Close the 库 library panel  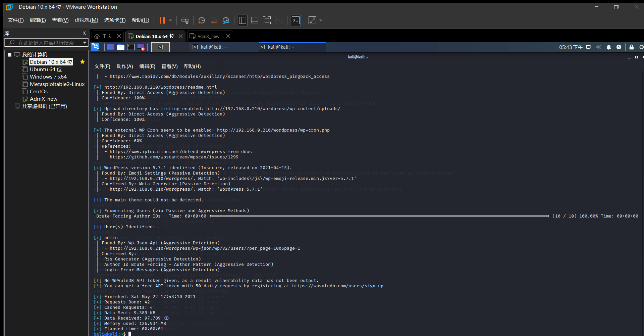(84, 33)
